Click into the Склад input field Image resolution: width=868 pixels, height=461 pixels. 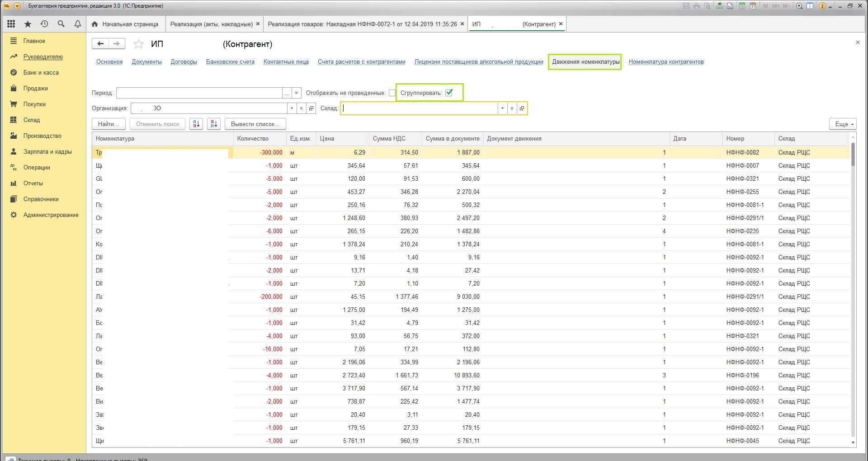[x=419, y=108]
